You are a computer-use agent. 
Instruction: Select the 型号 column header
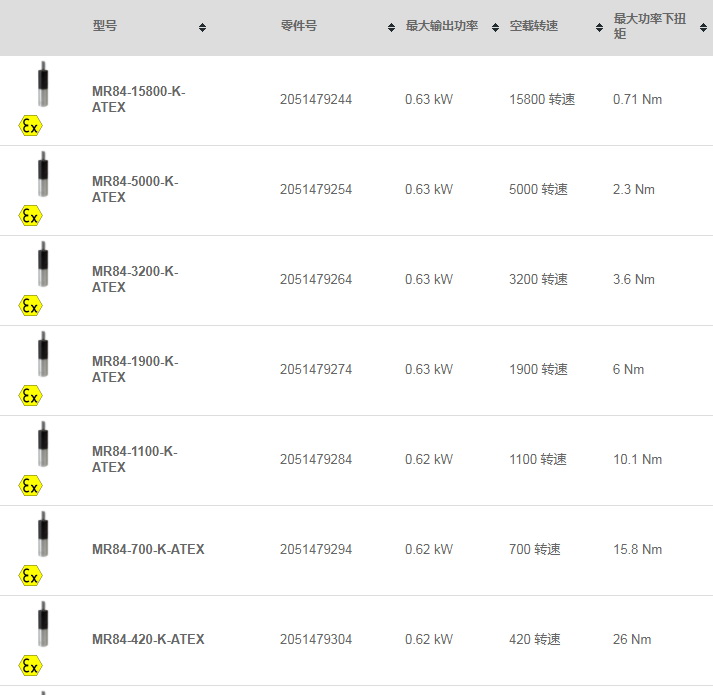[105, 26]
